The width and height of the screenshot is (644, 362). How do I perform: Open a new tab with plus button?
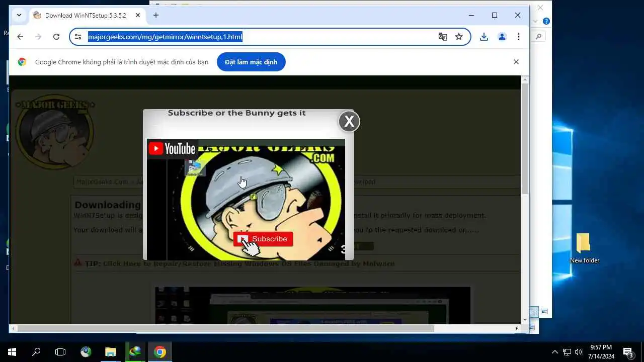(156, 16)
